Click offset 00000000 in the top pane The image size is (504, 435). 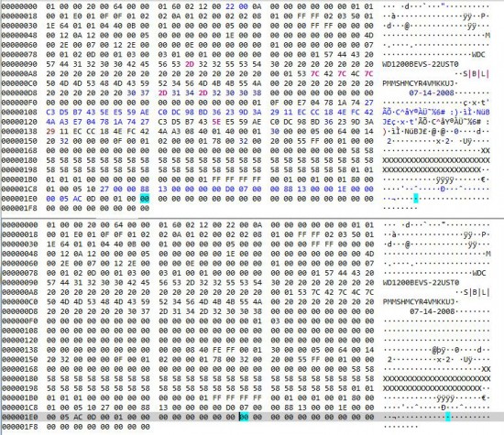pos(19,6)
